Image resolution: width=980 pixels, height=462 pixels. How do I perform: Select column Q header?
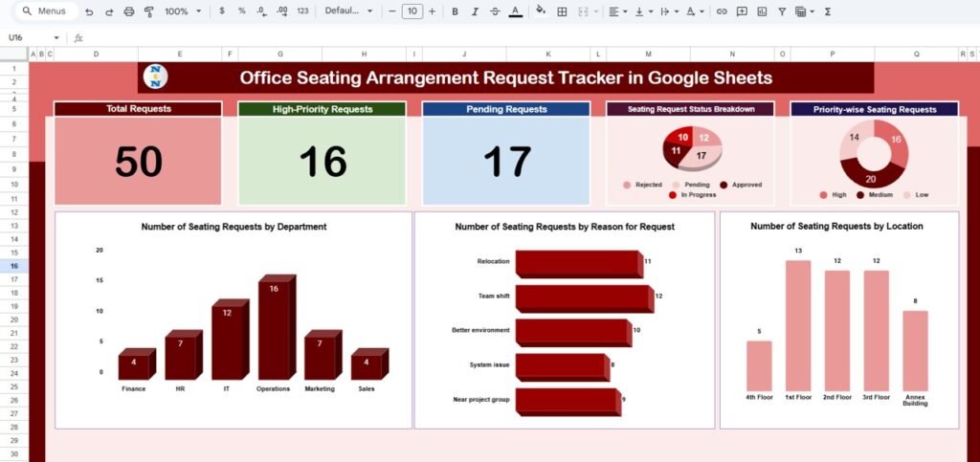click(916, 55)
